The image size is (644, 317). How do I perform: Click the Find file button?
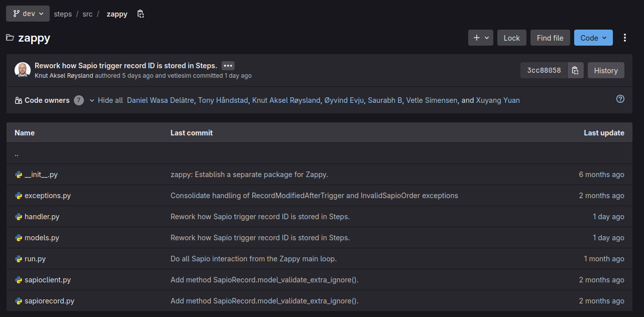pos(550,38)
